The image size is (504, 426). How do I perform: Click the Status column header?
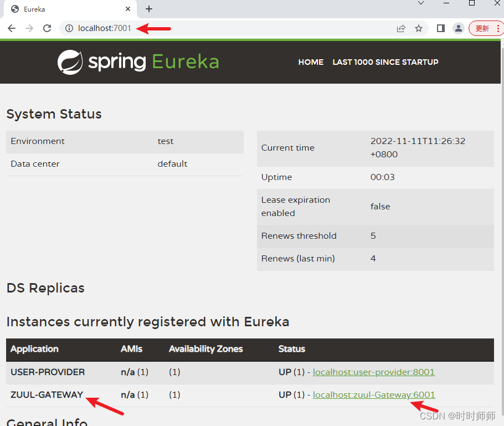291,349
